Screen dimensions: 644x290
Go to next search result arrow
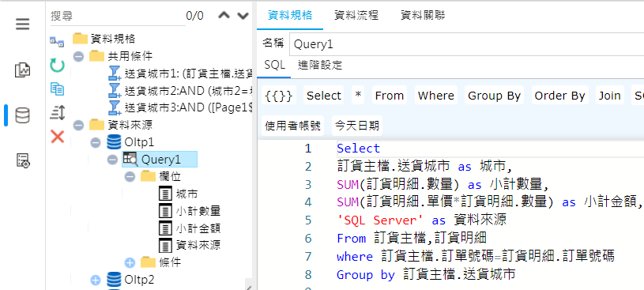click(x=243, y=16)
